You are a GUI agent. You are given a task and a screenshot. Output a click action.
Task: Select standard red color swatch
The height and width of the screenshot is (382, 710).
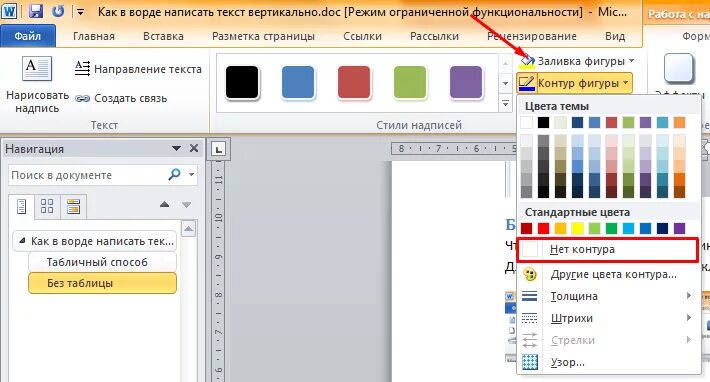pyautogui.click(x=543, y=229)
